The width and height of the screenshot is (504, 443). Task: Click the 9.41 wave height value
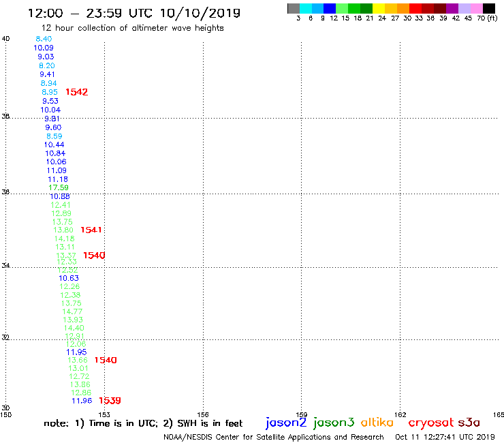[47, 74]
